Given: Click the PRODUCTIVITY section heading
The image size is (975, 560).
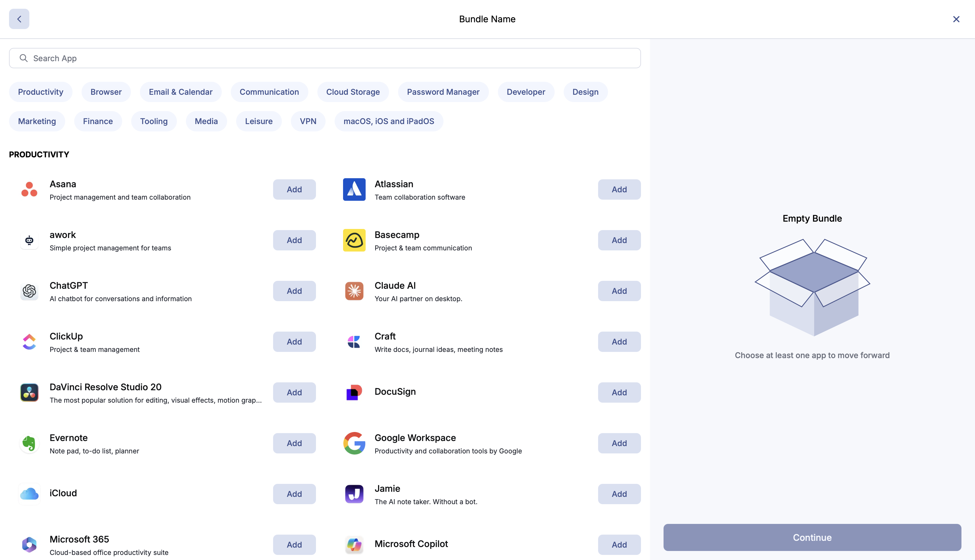Looking at the screenshot, I should click(39, 154).
